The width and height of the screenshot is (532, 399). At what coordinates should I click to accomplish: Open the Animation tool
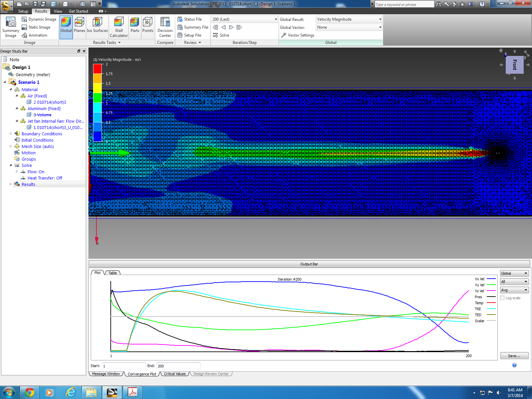coord(34,35)
